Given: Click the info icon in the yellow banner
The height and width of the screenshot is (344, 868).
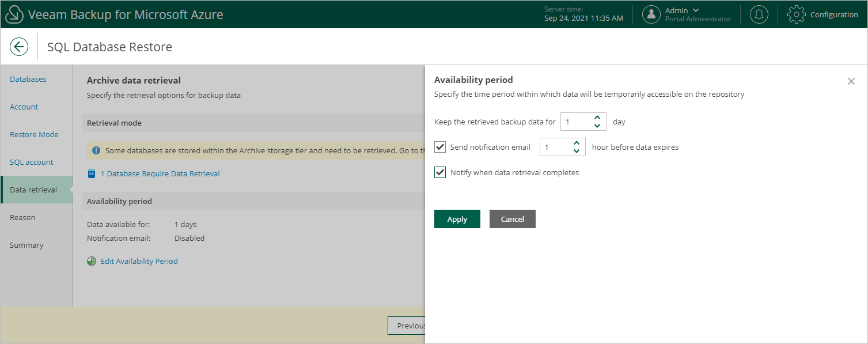Looking at the screenshot, I should pyautogui.click(x=96, y=150).
